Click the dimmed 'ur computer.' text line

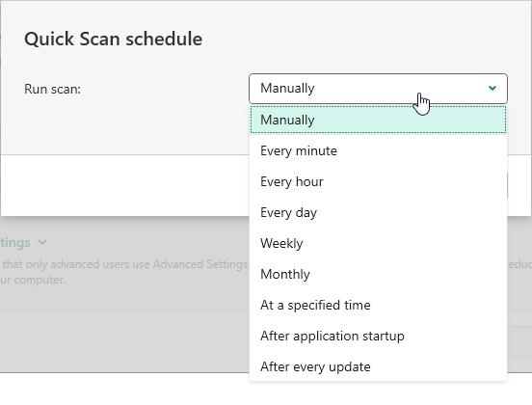pos(33,280)
